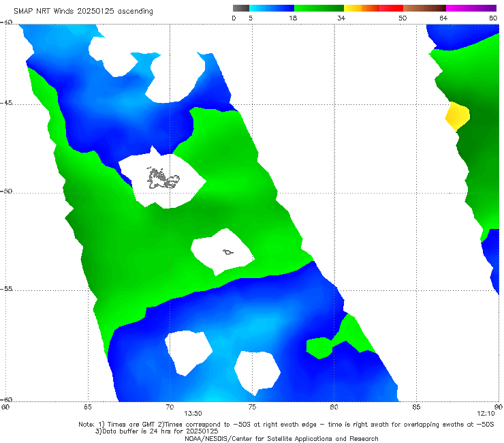
Task: Click the colorbar tick label 18
Action: click(292, 18)
